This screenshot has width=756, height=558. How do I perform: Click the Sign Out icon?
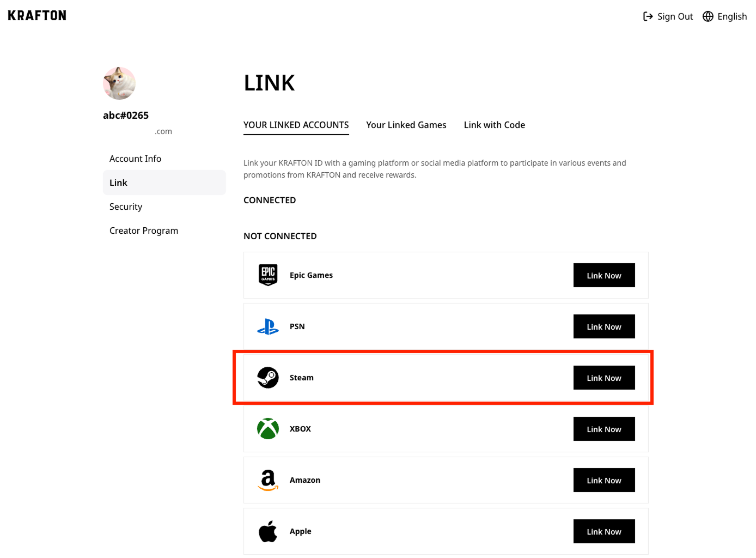(648, 16)
